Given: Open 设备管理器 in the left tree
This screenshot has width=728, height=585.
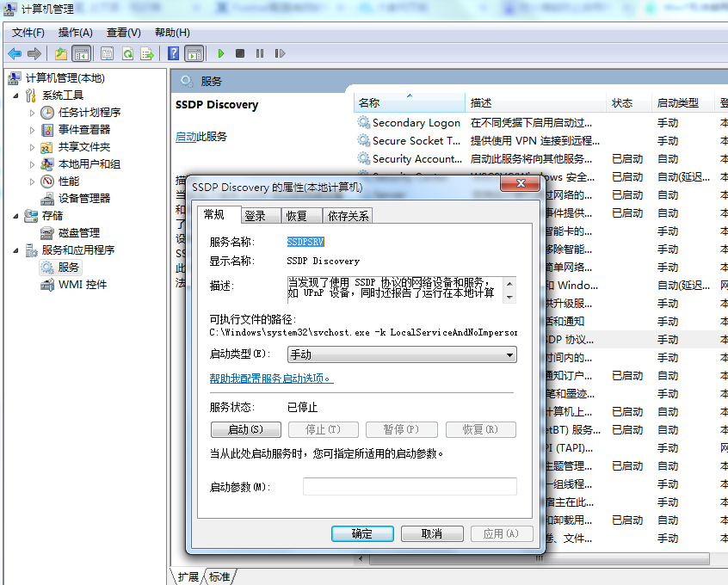Looking at the screenshot, I should click(x=83, y=198).
